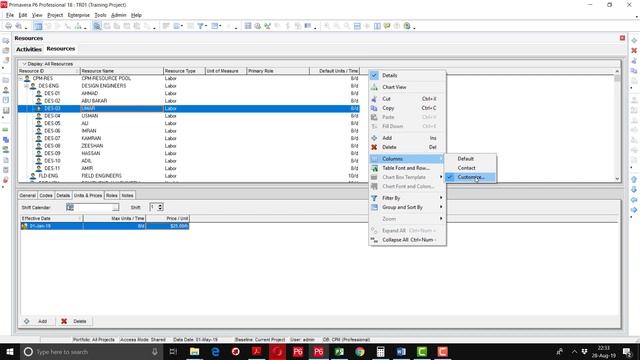This screenshot has height=360, width=640.
Task: Open the Admin menu
Action: click(x=118, y=15)
